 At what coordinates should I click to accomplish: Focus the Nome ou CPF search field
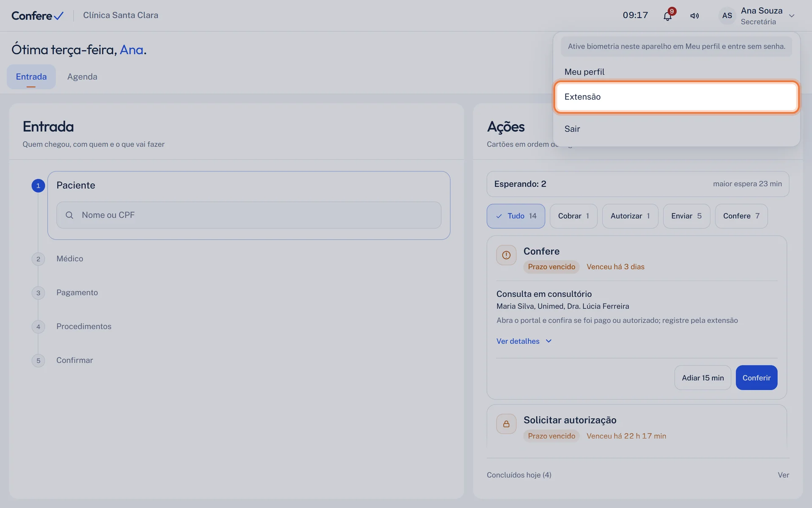click(x=249, y=215)
